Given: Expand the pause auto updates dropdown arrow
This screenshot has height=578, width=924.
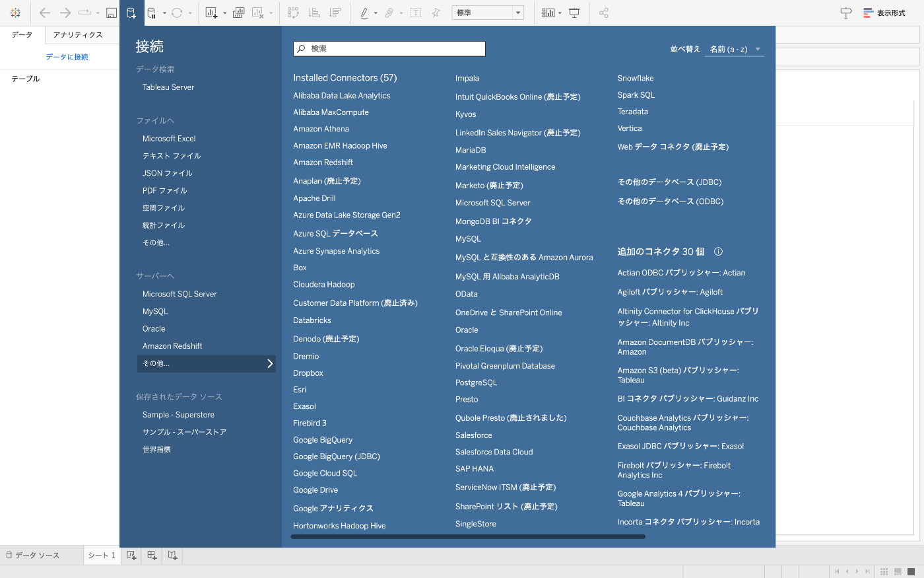Looking at the screenshot, I should (x=164, y=13).
